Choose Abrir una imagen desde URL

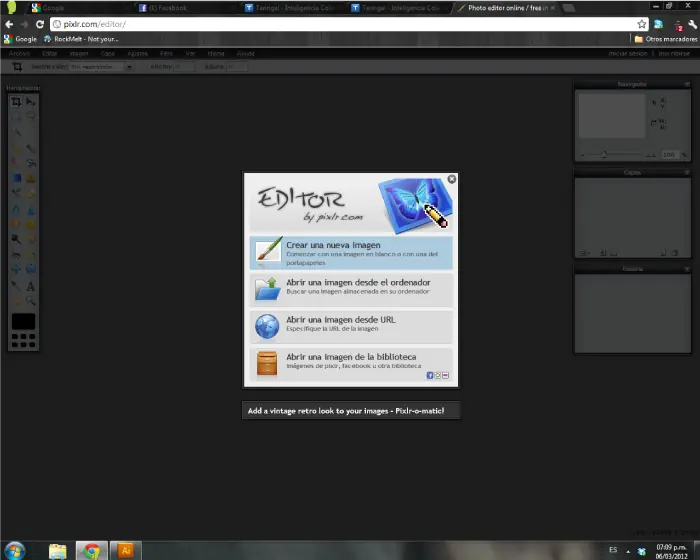[351, 327]
